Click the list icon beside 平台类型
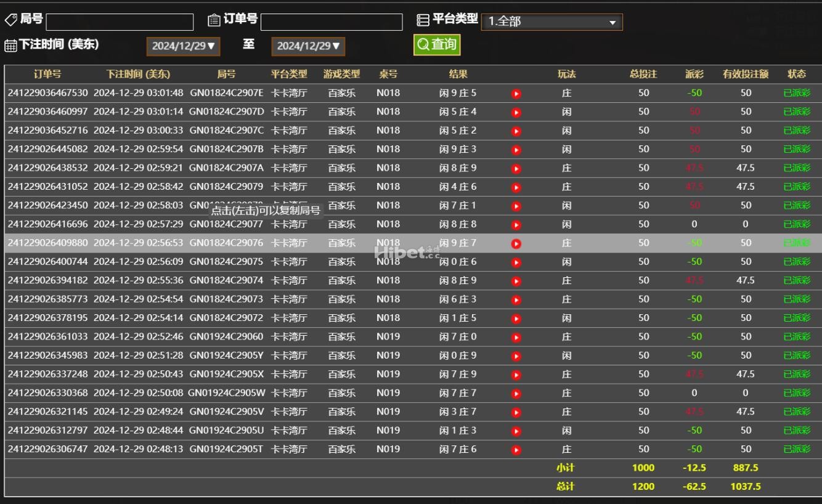 pyautogui.click(x=423, y=20)
